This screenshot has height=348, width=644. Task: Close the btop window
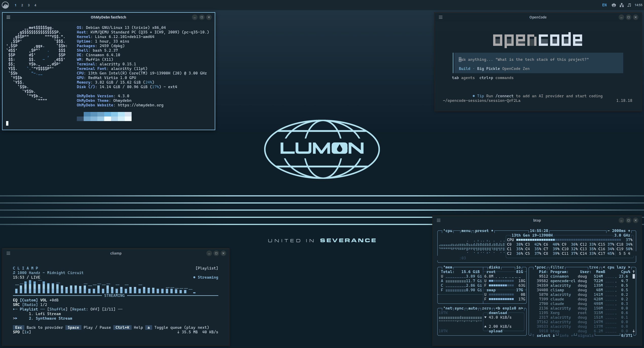(x=635, y=220)
